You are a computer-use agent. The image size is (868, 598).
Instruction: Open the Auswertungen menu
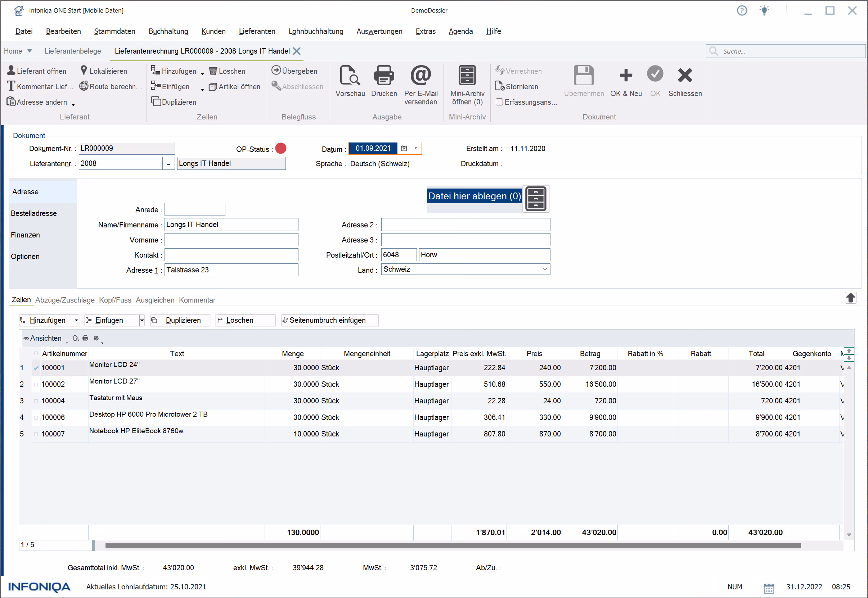click(x=379, y=31)
